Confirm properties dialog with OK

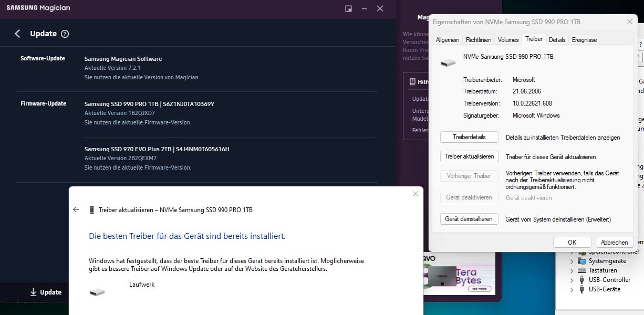pyautogui.click(x=572, y=242)
